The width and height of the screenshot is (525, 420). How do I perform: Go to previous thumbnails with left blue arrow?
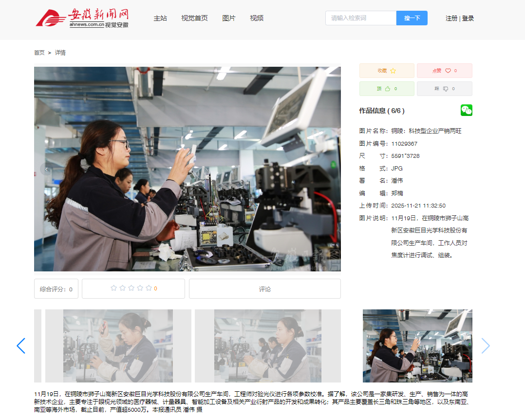click(x=21, y=346)
